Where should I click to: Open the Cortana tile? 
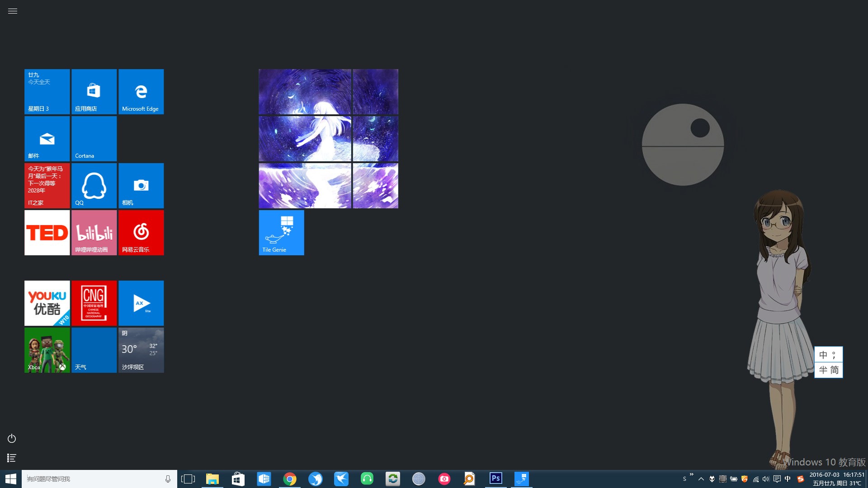[94, 139]
